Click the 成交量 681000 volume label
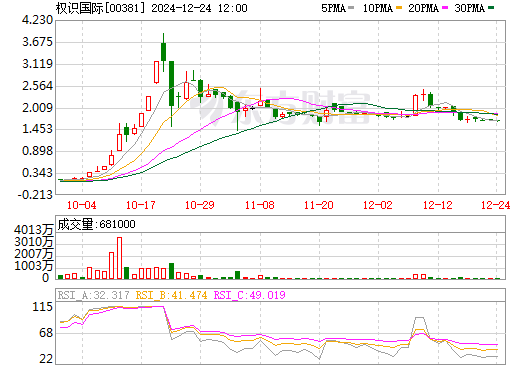The height and width of the screenshot is (365, 520). 96,224
